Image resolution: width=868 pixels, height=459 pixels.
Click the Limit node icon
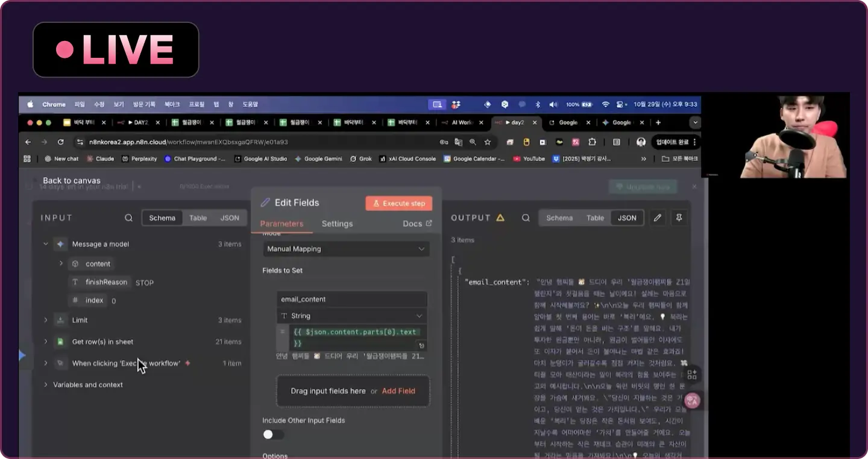(60, 320)
